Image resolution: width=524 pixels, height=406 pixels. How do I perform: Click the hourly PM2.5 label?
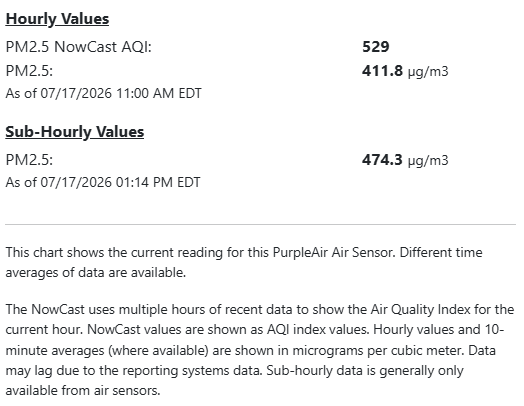tap(29, 71)
